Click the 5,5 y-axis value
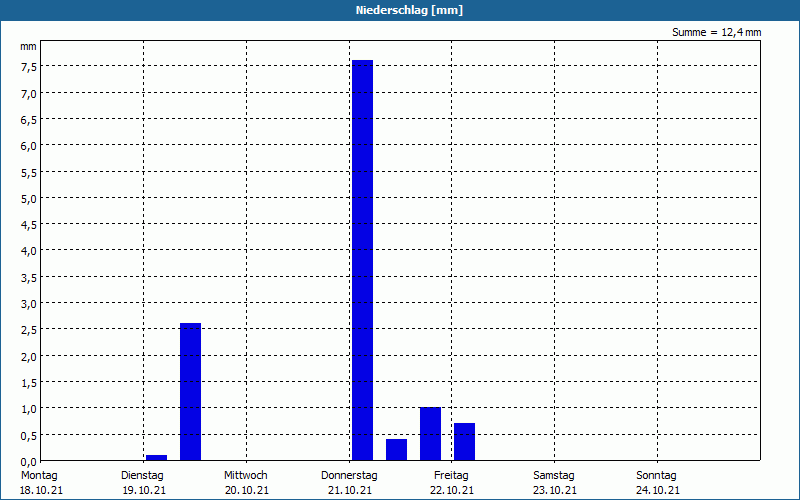Screen dimensions: 800x500 29,172
